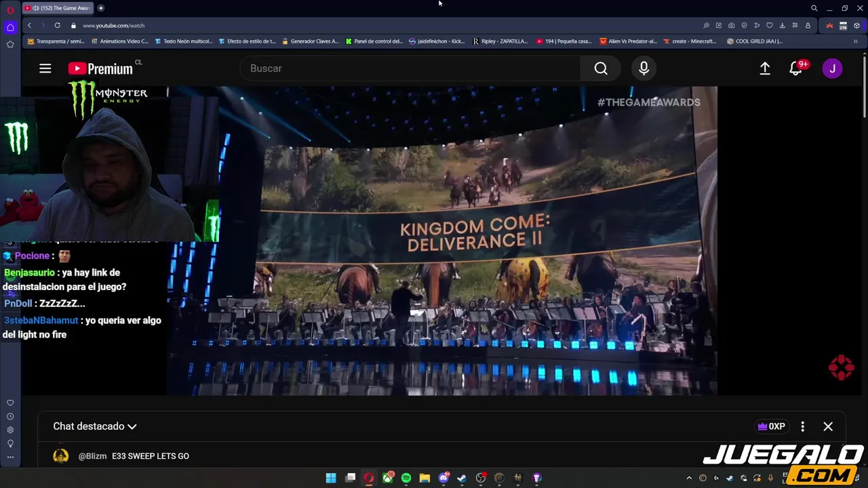Open a new tab with plus button

tap(101, 8)
